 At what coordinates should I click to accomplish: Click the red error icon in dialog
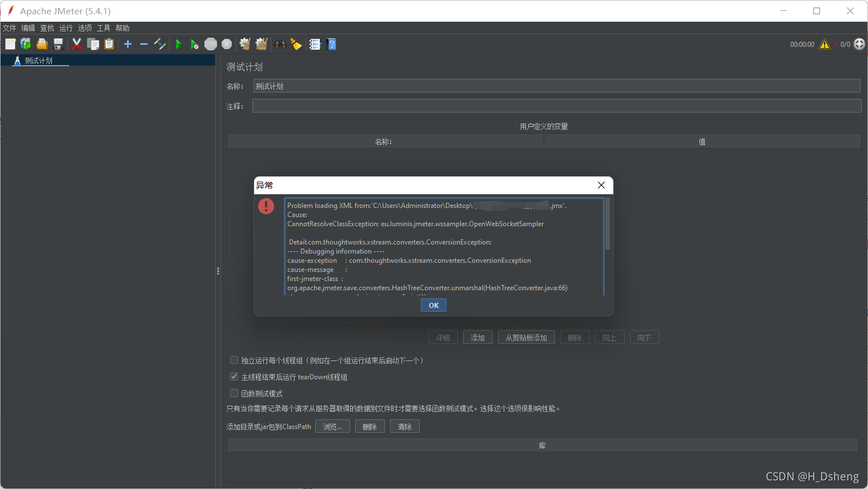coord(266,206)
